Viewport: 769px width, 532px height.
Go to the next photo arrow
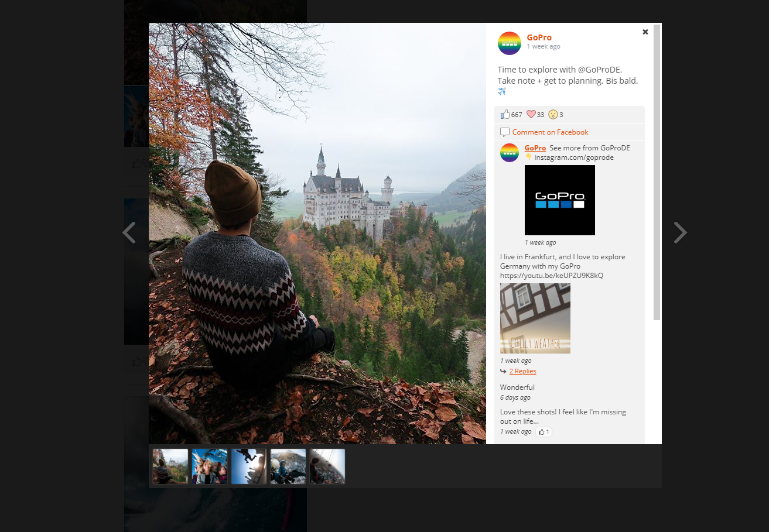(x=679, y=232)
